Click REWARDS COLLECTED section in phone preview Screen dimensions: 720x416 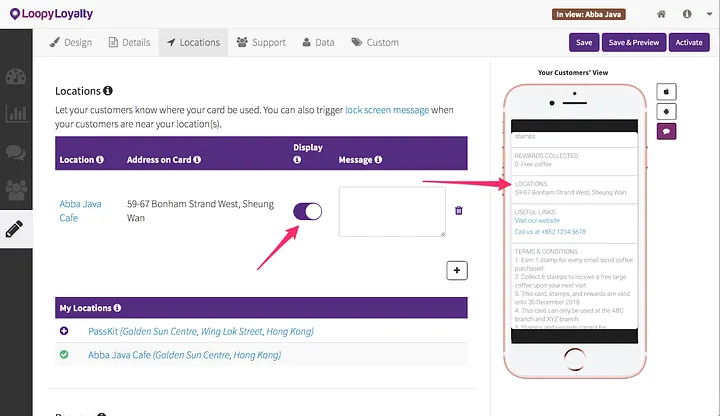[x=574, y=161]
